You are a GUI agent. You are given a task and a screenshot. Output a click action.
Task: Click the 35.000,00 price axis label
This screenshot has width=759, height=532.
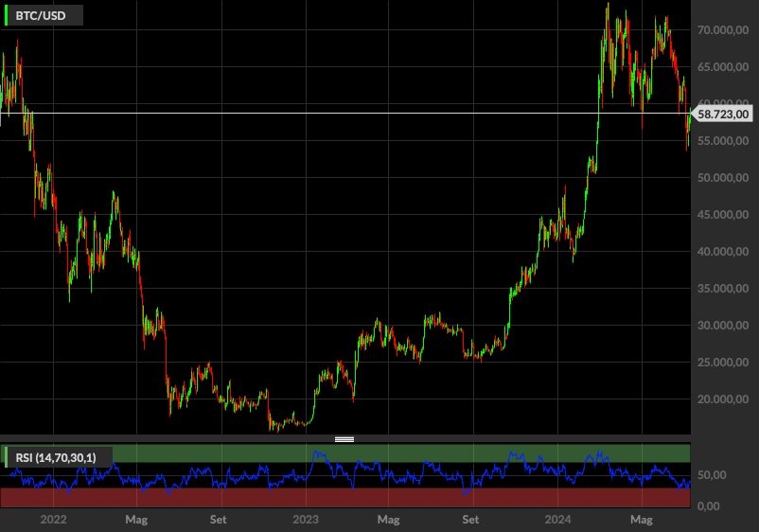tap(723, 289)
